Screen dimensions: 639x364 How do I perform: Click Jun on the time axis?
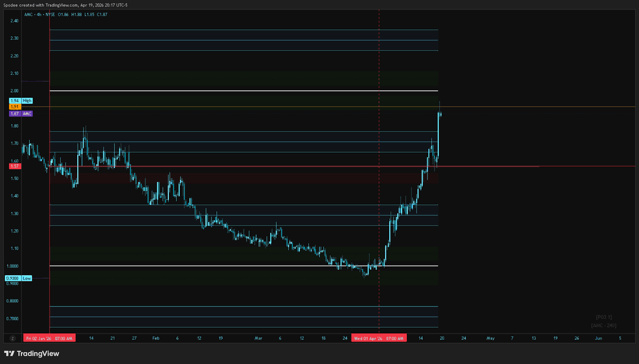(599, 338)
